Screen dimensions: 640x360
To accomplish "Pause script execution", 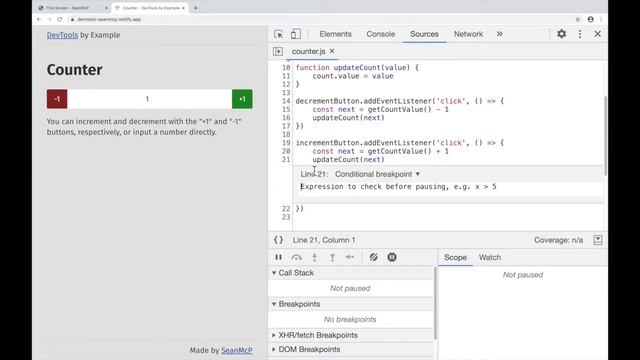I will tap(278, 257).
